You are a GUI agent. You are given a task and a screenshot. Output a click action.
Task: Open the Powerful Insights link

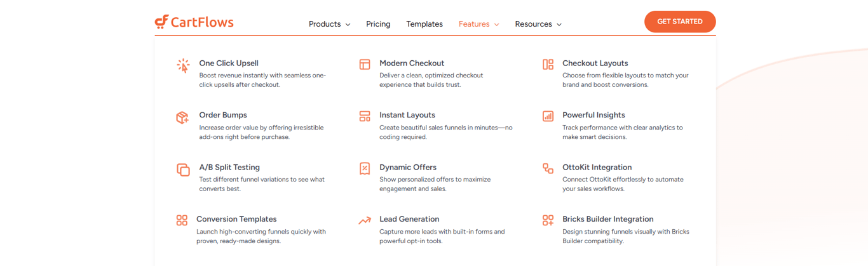[593, 116]
